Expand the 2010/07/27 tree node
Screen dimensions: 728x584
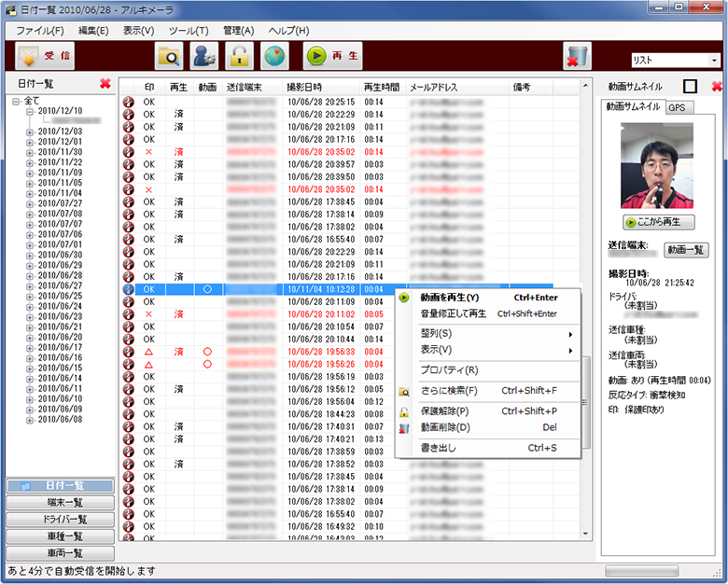pos(30,203)
